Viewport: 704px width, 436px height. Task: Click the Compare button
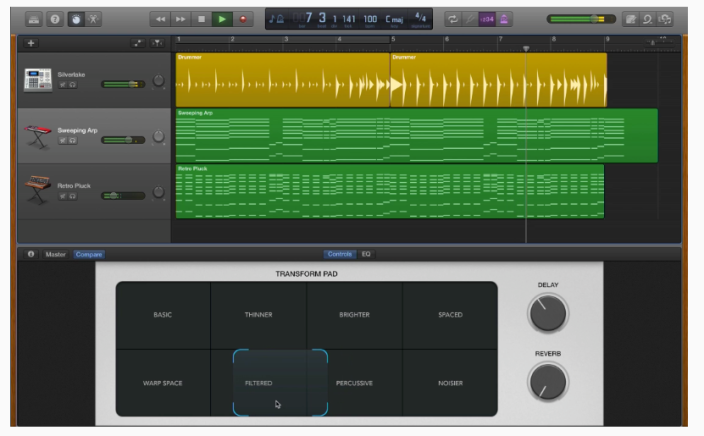88,254
